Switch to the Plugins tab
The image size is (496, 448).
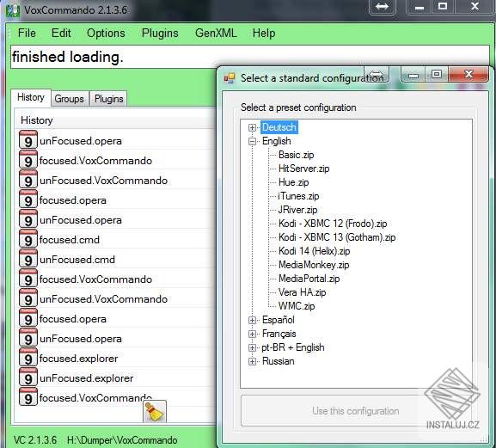[109, 99]
